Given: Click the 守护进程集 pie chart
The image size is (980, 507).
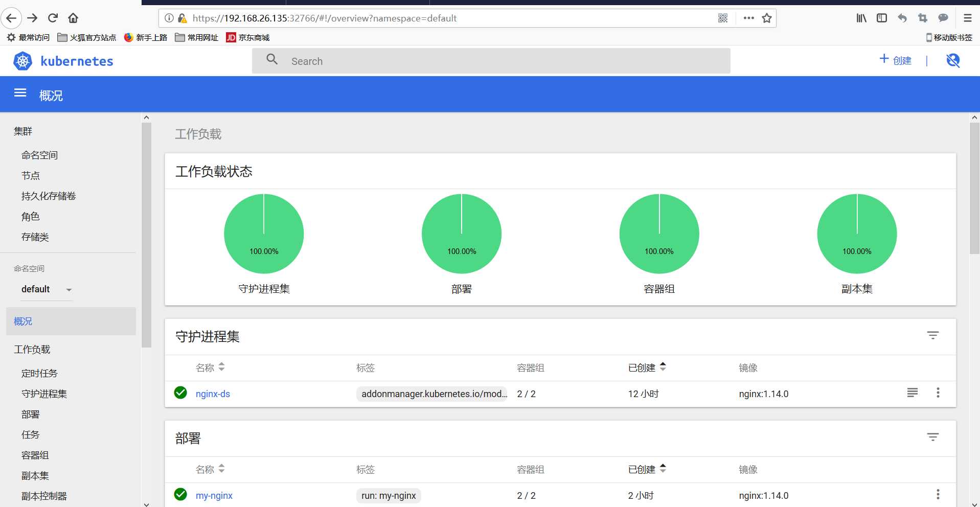Looking at the screenshot, I should pos(264,234).
